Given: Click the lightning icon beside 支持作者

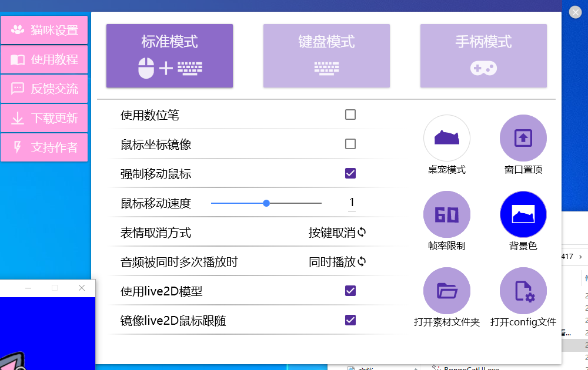Looking at the screenshot, I should [17, 147].
